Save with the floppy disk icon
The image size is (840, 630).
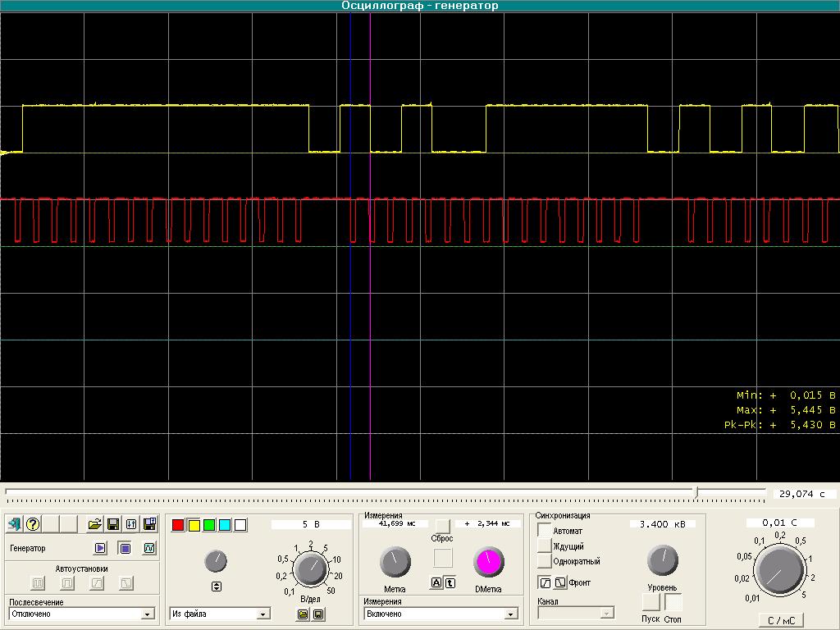click(x=113, y=524)
